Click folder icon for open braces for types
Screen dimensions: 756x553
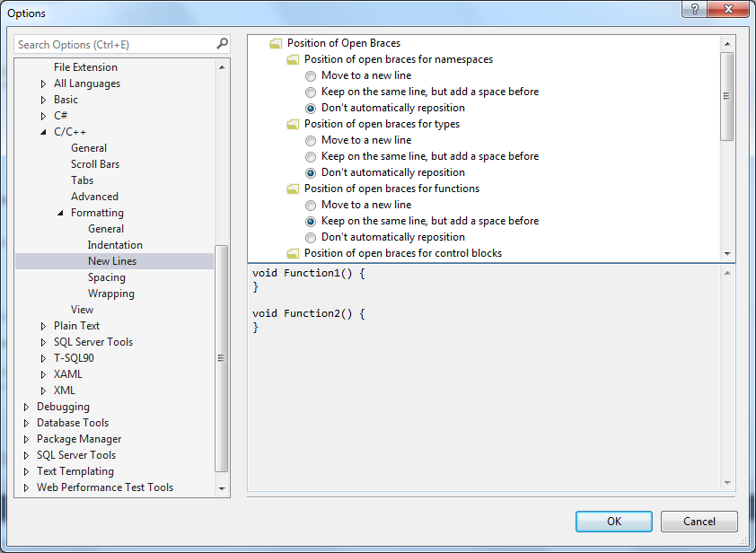[293, 124]
